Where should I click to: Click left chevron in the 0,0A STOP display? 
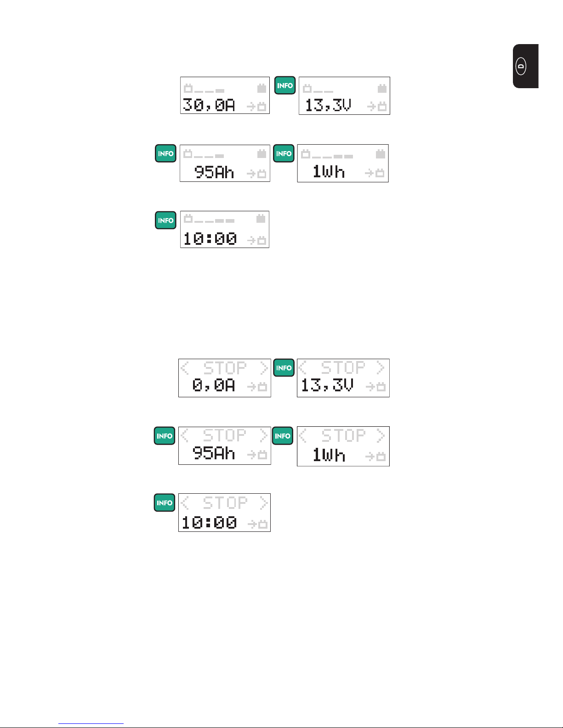click(x=185, y=368)
